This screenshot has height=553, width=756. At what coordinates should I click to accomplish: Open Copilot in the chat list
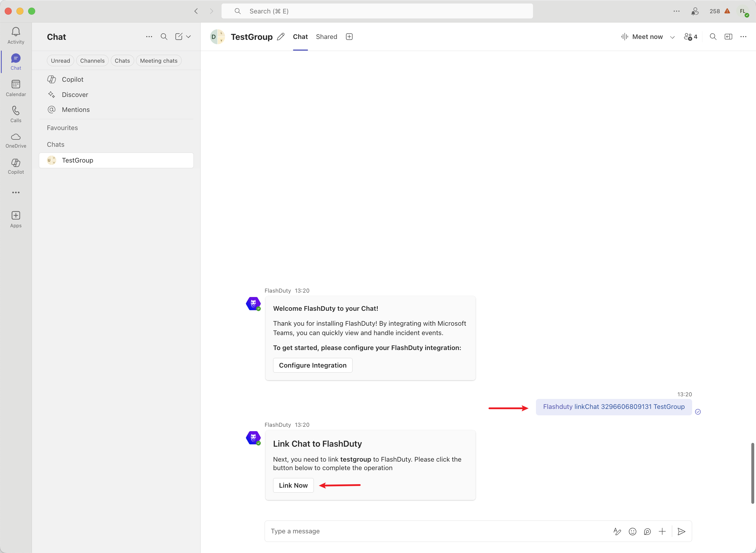coord(116,79)
